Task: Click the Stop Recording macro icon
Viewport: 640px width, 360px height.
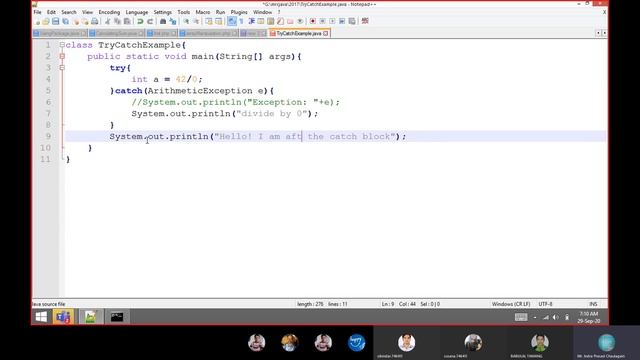Action: pos(322,21)
